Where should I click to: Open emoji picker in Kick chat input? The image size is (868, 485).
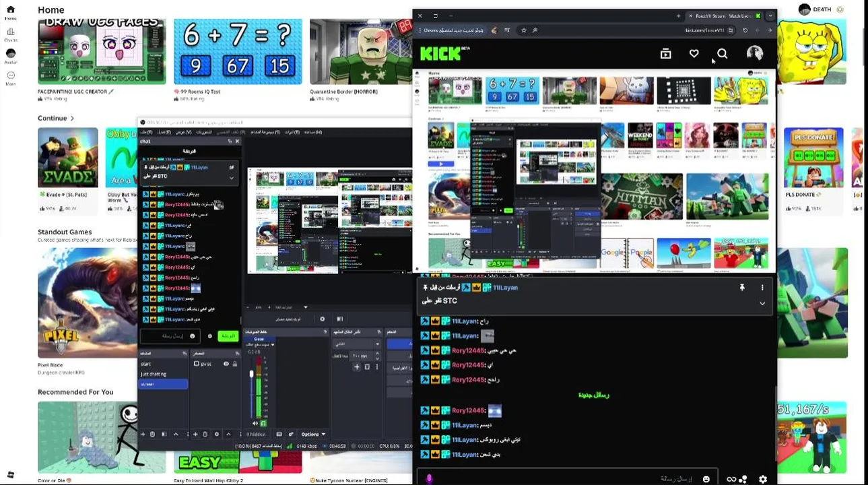706,479
